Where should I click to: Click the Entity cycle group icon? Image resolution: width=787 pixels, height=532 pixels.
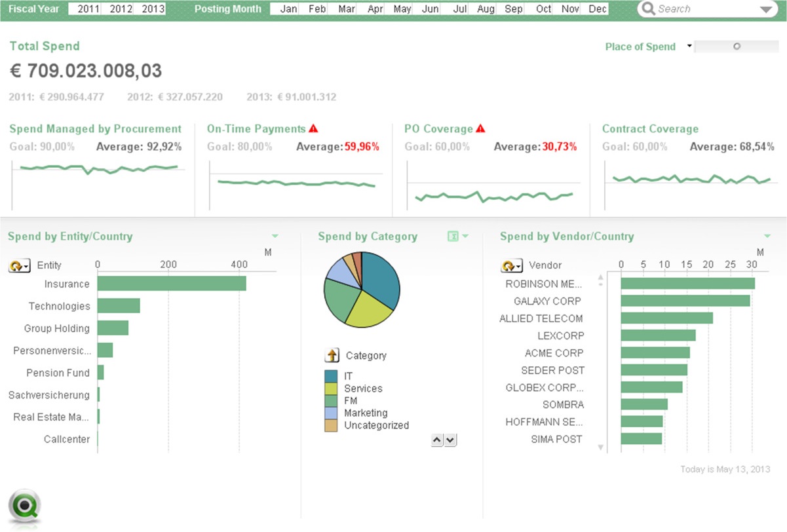[19, 266]
